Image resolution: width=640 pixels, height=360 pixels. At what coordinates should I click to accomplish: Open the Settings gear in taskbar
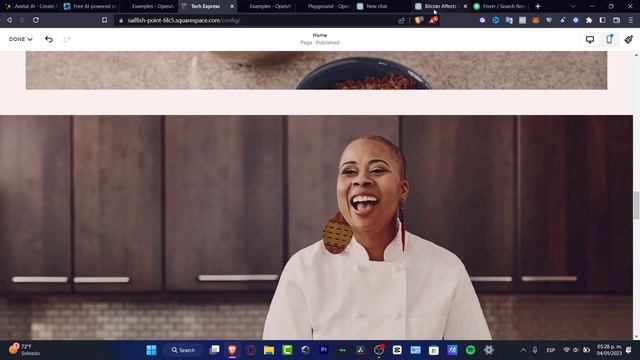coord(489,350)
